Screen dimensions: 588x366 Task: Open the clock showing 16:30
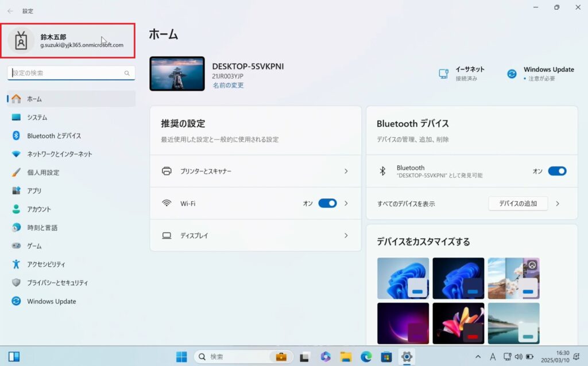pos(555,356)
